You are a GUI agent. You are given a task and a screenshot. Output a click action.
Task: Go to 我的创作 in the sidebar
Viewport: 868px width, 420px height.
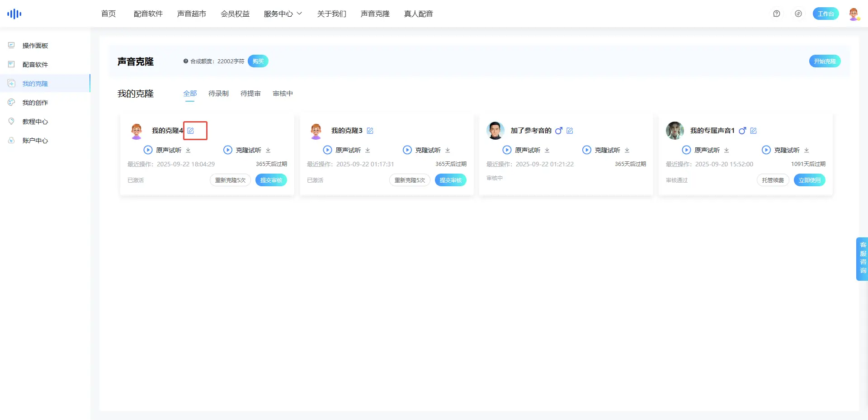tap(35, 103)
